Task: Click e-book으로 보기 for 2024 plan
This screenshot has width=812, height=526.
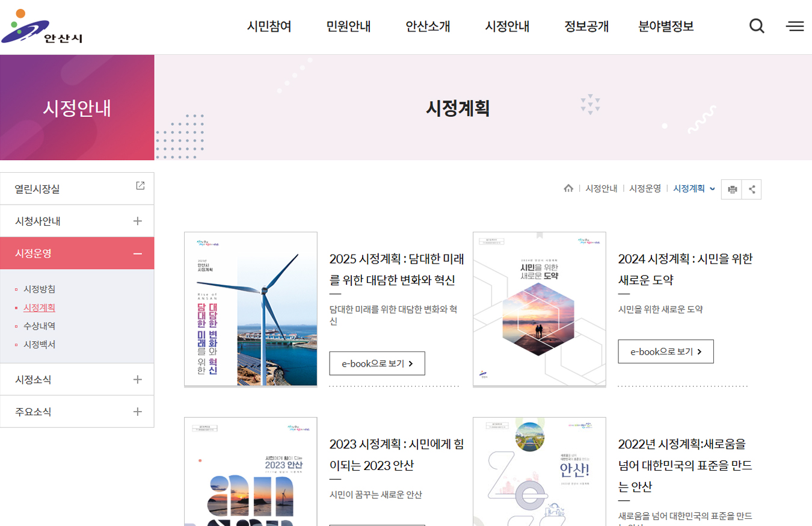Action: (x=666, y=351)
